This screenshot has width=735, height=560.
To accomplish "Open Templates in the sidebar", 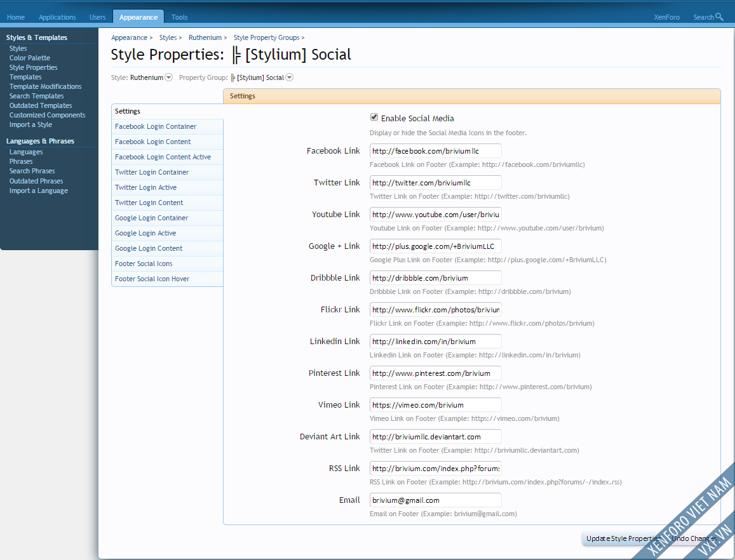I will [x=25, y=77].
